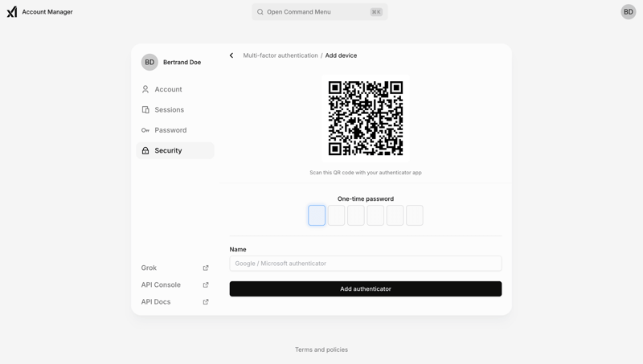Go back to Multi-factor authentication breadcrumb

point(280,55)
